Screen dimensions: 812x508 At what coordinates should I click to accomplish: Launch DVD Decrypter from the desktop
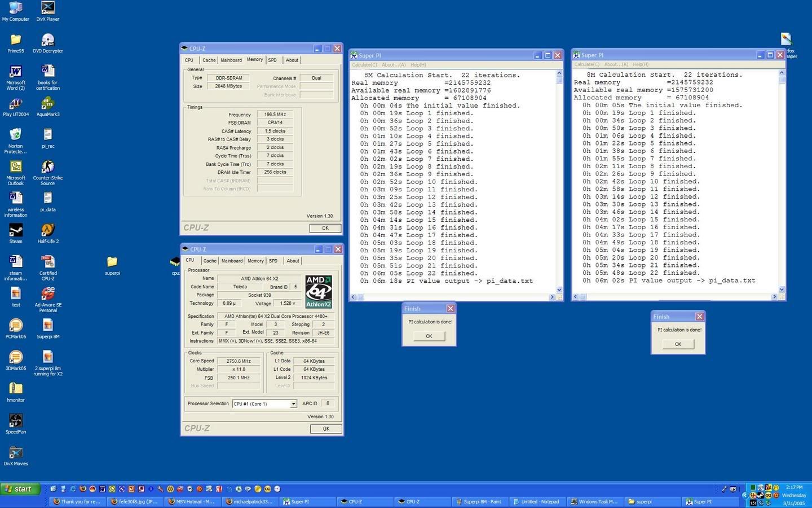pyautogui.click(x=48, y=43)
